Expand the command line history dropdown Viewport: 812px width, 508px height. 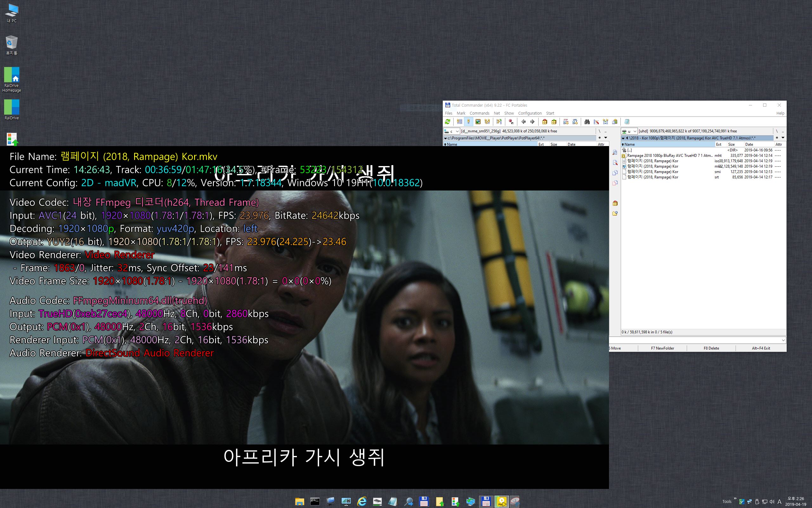783,340
